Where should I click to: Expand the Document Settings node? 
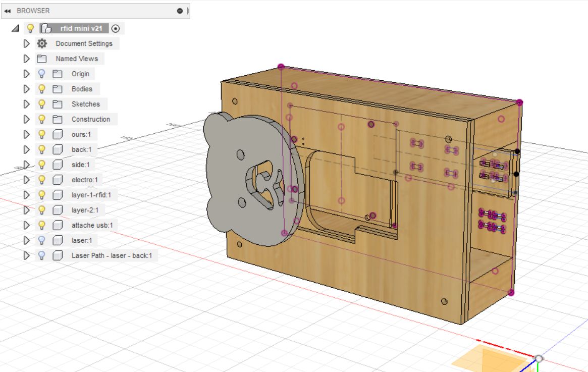(26, 43)
